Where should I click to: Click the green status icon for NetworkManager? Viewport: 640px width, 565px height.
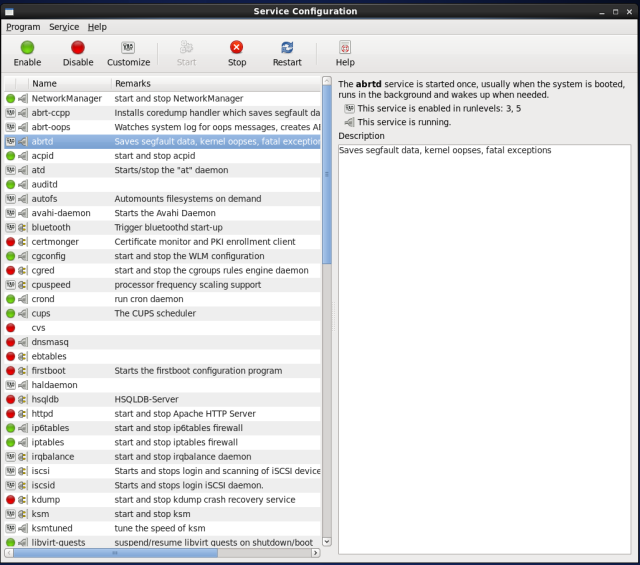coord(11,98)
